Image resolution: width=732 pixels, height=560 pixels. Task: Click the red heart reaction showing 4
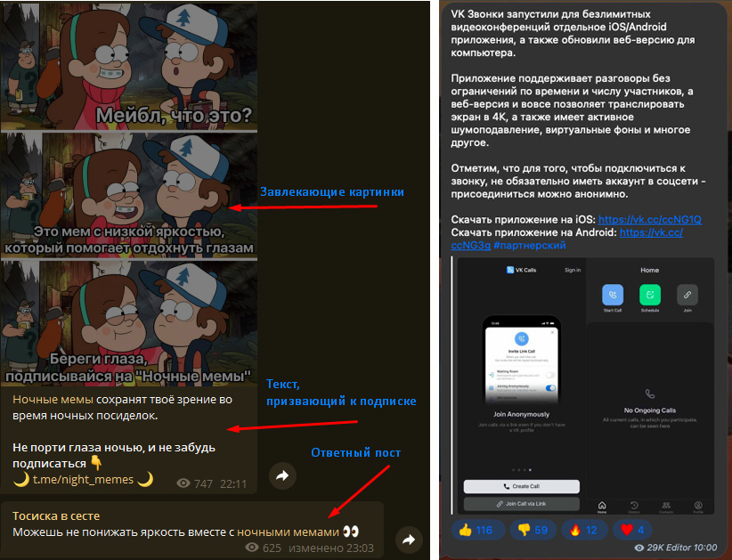click(x=632, y=530)
